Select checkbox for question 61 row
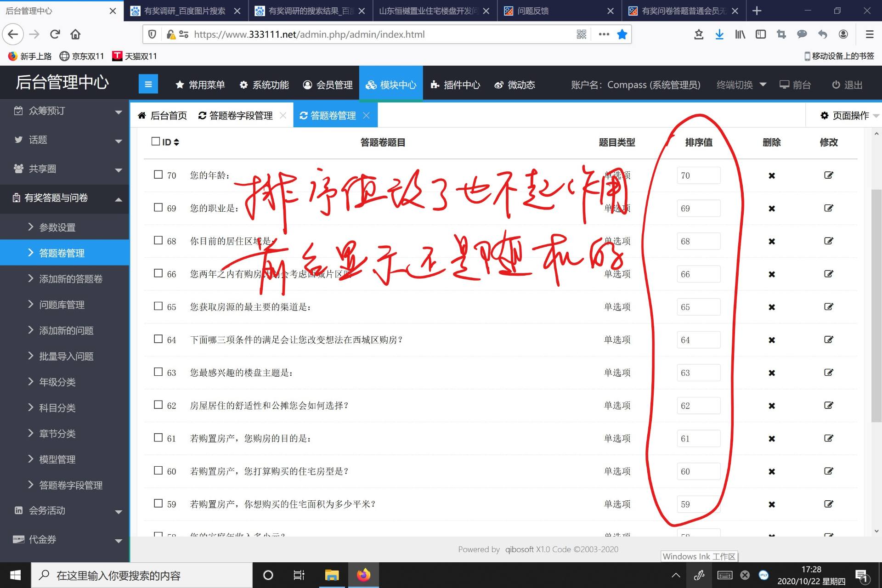This screenshot has width=882, height=588. (x=158, y=438)
